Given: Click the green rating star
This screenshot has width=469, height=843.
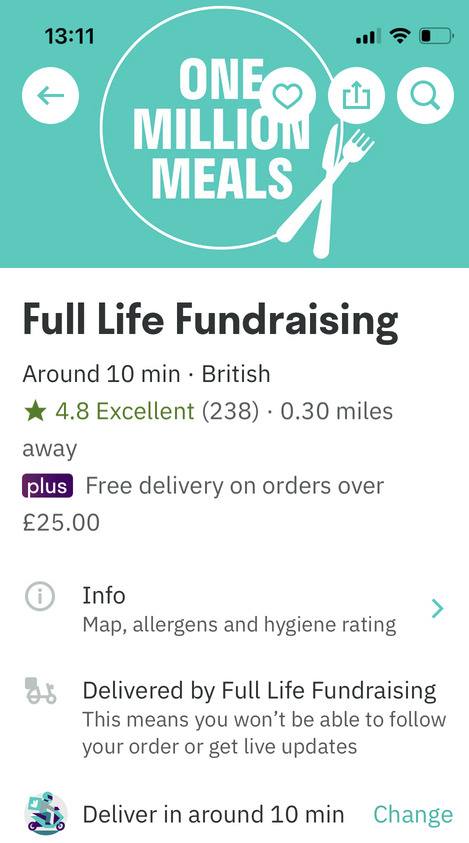Looking at the screenshot, I should click(x=34, y=411).
